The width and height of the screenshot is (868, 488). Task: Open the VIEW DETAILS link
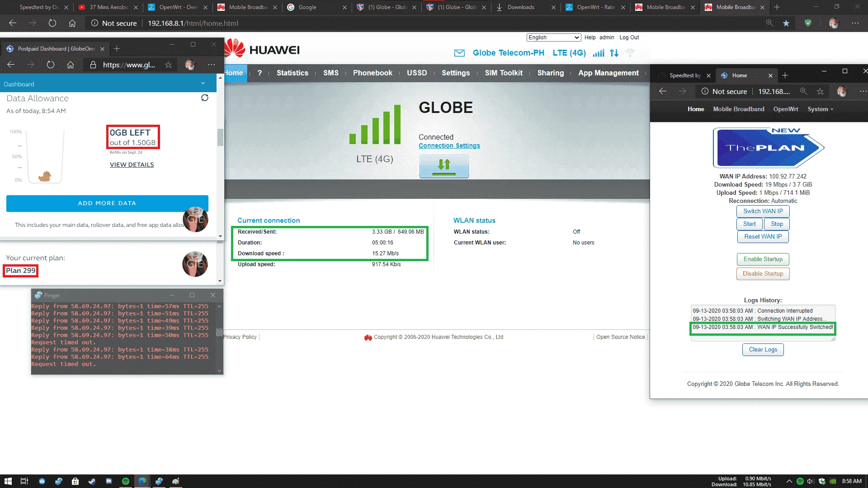click(x=132, y=164)
